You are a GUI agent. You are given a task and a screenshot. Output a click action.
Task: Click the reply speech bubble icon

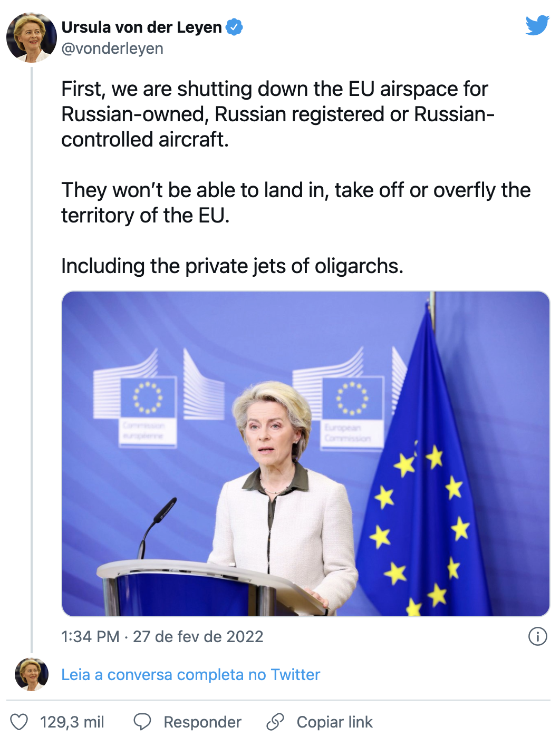(x=142, y=722)
